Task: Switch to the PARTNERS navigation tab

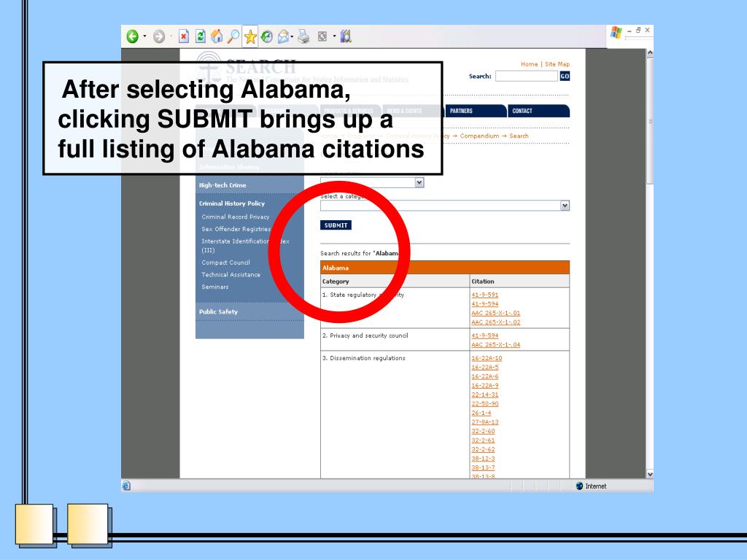Action: click(x=474, y=111)
